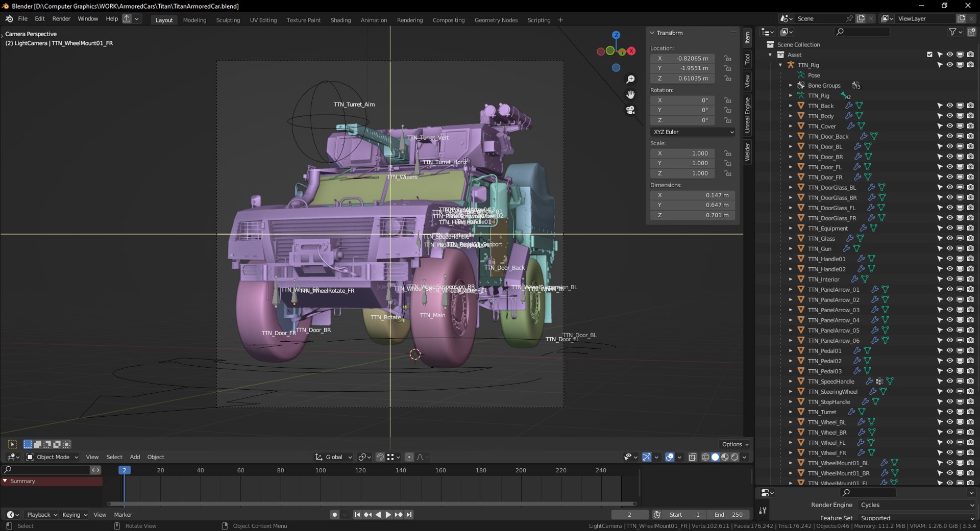
Task: Click the timeline horizontal scrollbar
Action: [373, 503]
